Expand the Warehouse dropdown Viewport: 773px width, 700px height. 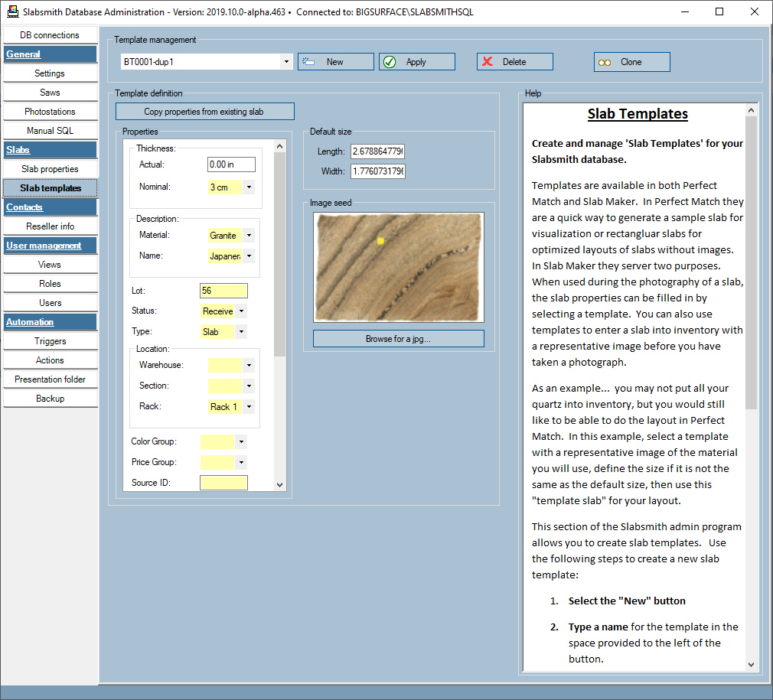point(249,366)
